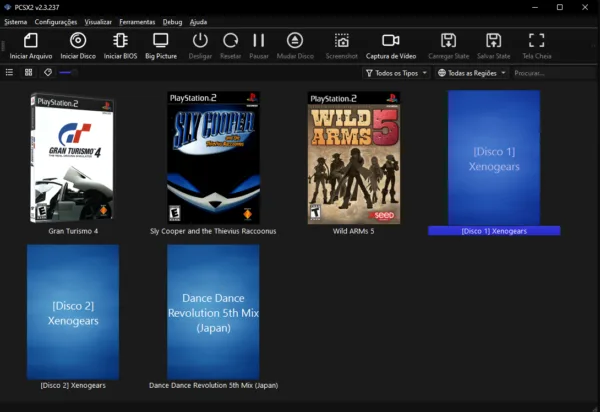
Task: Click the Pausar icon
Action: click(x=259, y=41)
